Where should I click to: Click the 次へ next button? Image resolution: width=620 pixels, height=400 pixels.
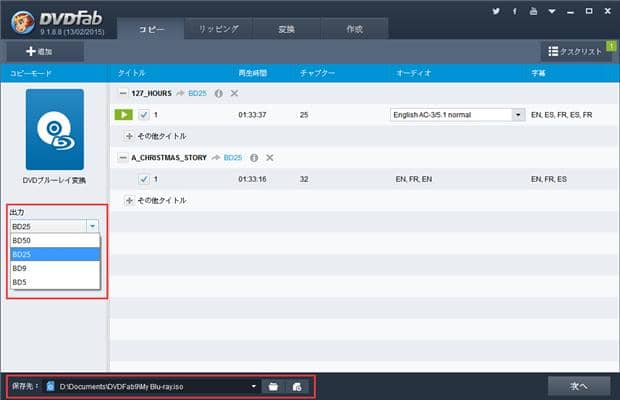[x=579, y=386]
